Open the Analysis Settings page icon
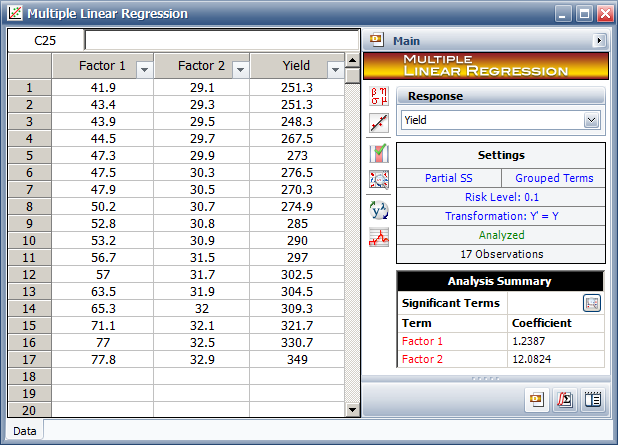Viewport: 618px width, 445px height. (565, 400)
